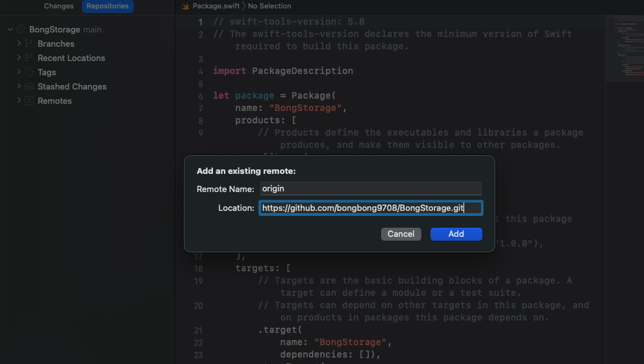Click the Stashed Changes tray icon
Image resolution: width=644 pixels, height=364 pixels.
pos(29,86)
